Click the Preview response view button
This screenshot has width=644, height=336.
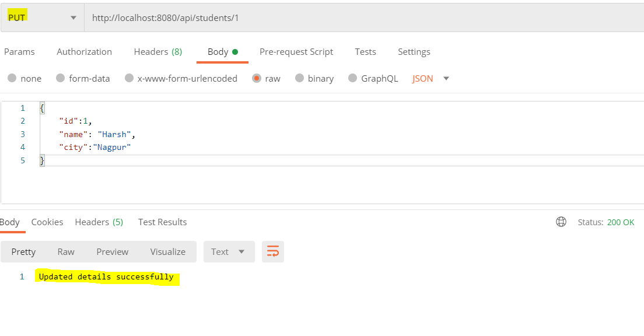(x=112, y=251)
